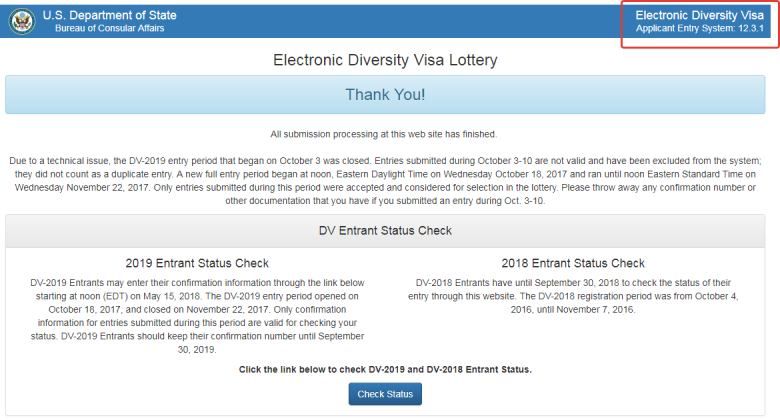Click the Electronic Diversity Visa Lottery page title
The width and height of the screenshot is (780, 420).
tap(385, 60)
